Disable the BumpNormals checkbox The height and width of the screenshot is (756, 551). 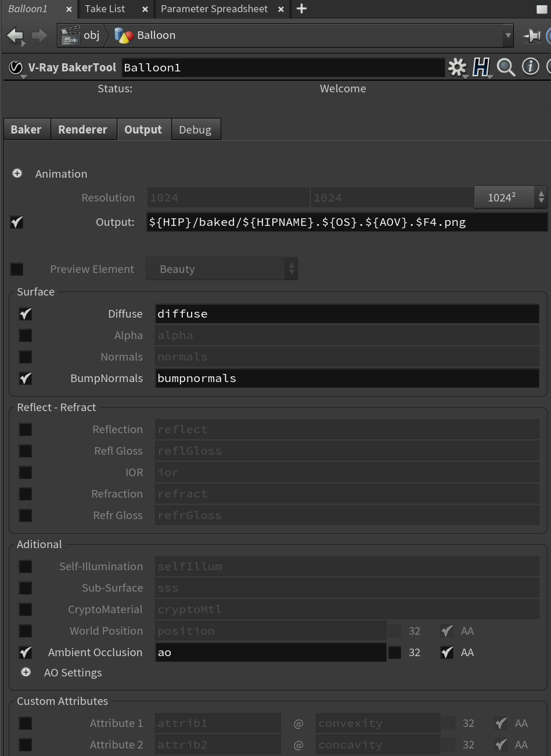click(x=26, y=379)
